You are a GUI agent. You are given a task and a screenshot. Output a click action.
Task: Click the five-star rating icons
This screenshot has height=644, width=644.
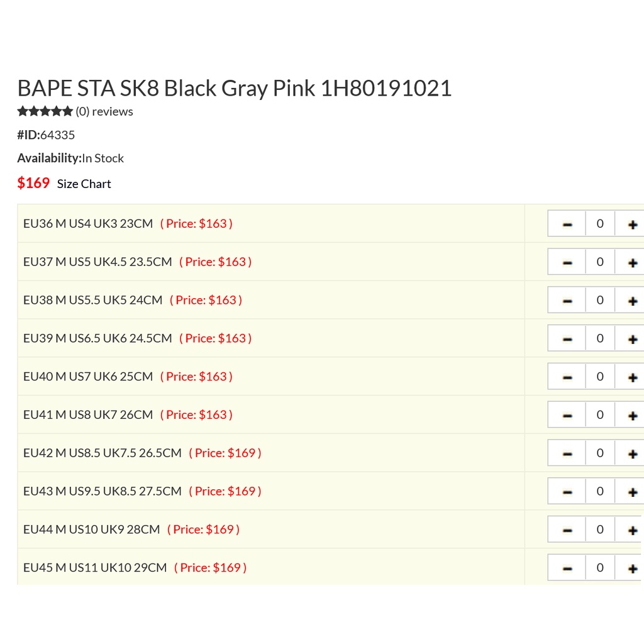pos(45,111)
